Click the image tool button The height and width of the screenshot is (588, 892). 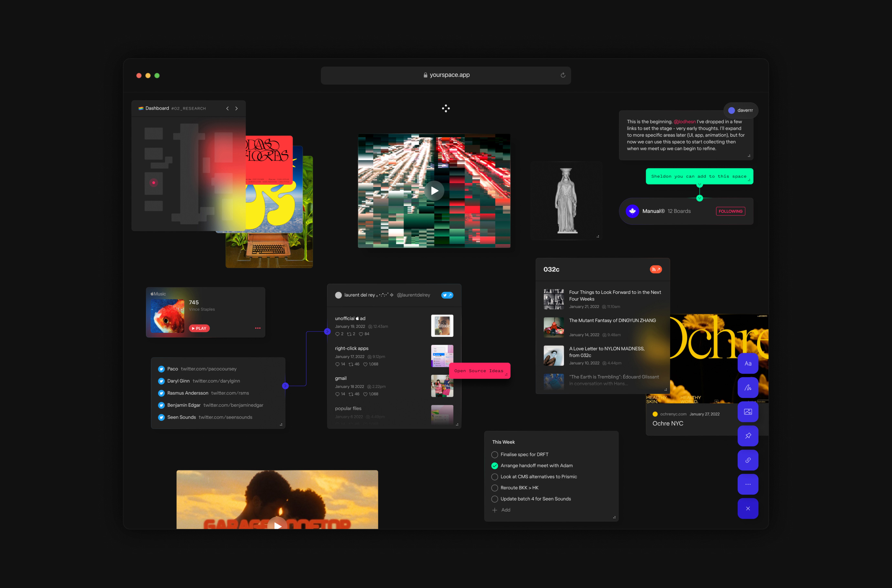748,412
